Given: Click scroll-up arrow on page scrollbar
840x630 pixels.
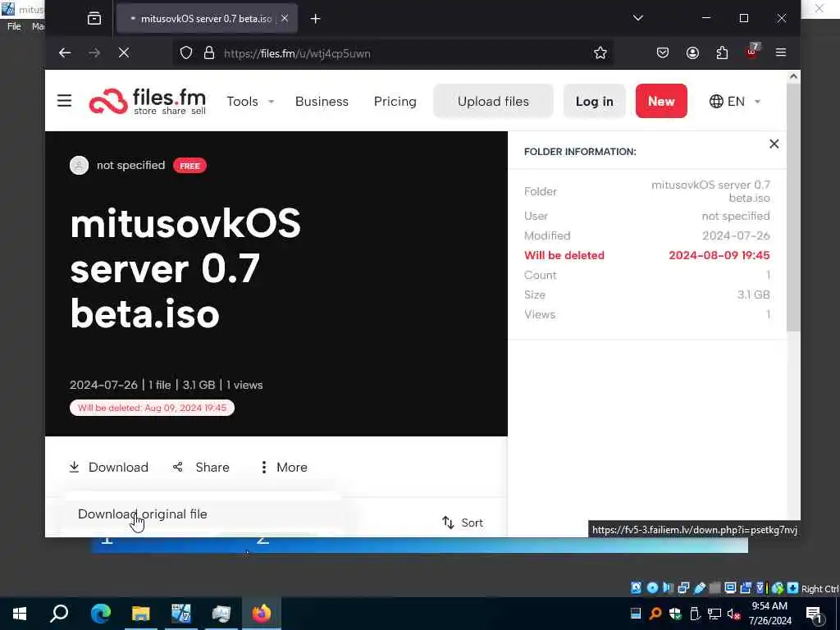Looking at the screenshot, I should click(x=793, y=76).
